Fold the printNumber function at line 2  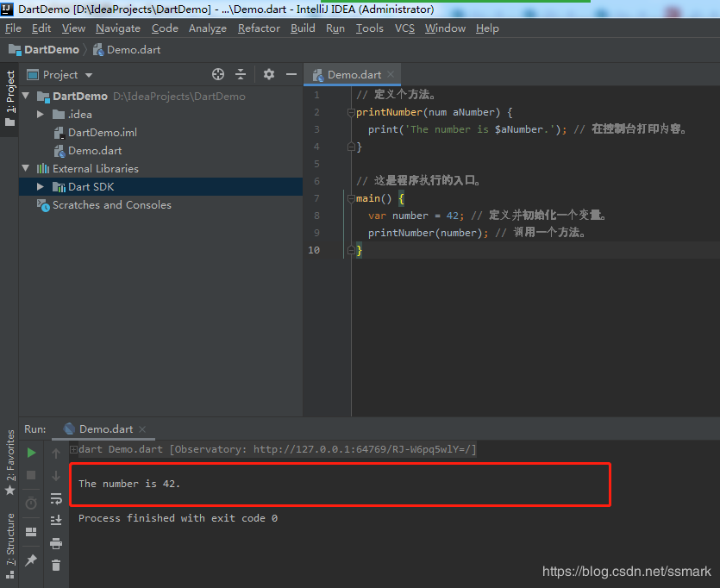pyautogui.click(x=351, y=112)
